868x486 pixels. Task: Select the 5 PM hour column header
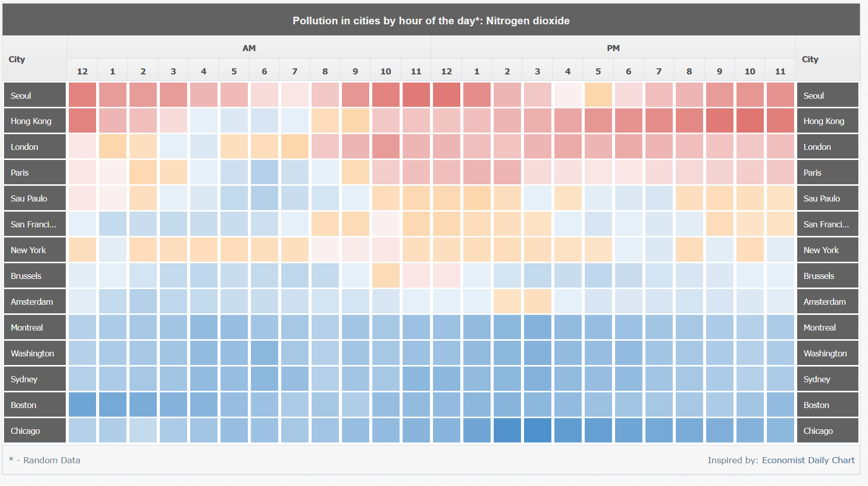[x=598, y=71]
